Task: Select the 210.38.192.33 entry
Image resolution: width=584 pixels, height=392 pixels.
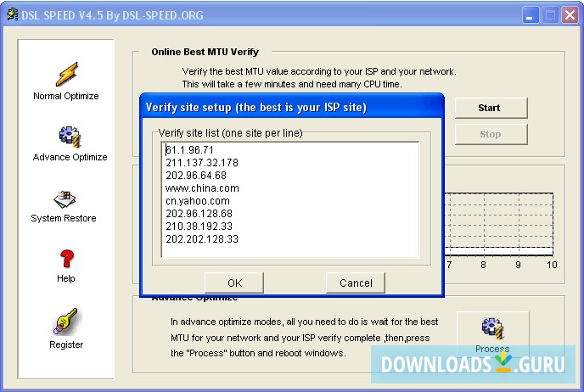Action: [199, 227]
